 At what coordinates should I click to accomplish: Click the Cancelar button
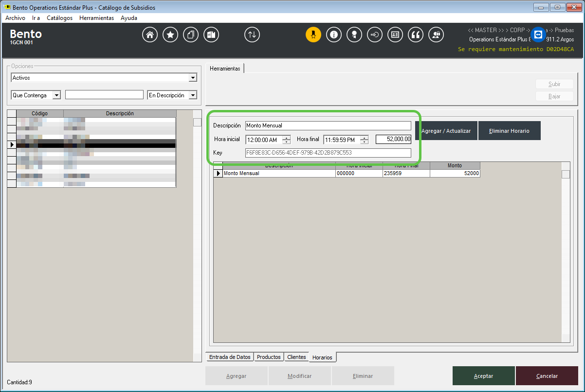pos(547,376)
